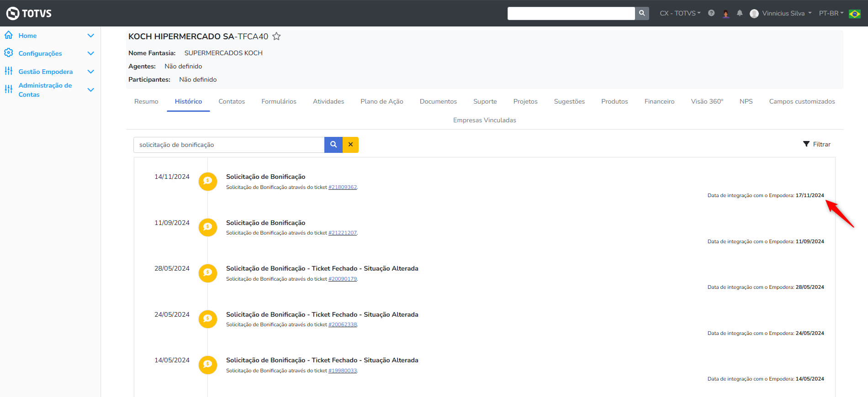This screenshot has height=397, width=868.
Task: Click the Home house icon in sidebar
Action: 9,35
